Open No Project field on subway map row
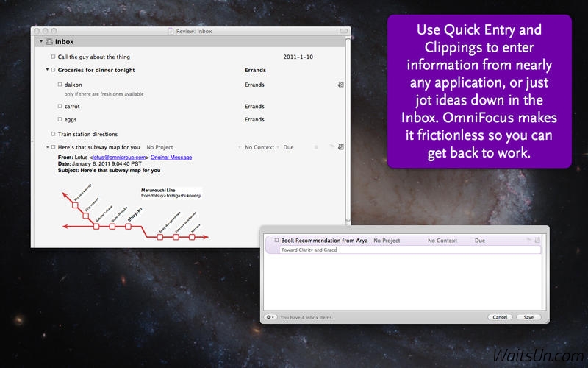The width and height of the screenshot is (588, 368). point(159,147)
